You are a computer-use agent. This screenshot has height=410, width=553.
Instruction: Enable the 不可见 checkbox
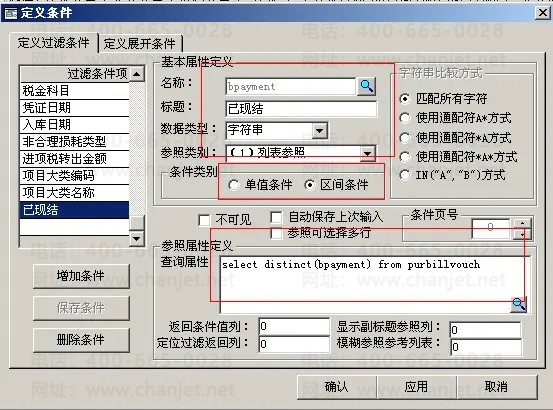pyautogui.click(x=204, y=220)
